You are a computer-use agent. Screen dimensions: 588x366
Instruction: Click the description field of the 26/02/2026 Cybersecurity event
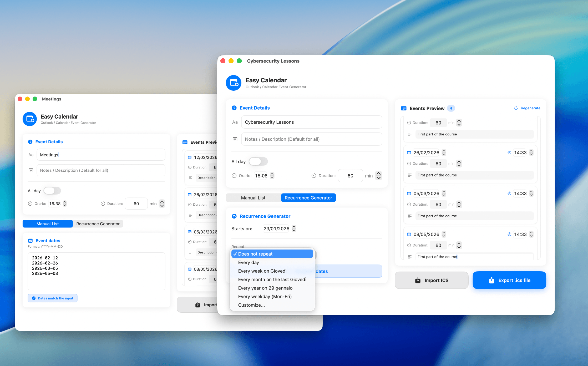pos(474,175)
